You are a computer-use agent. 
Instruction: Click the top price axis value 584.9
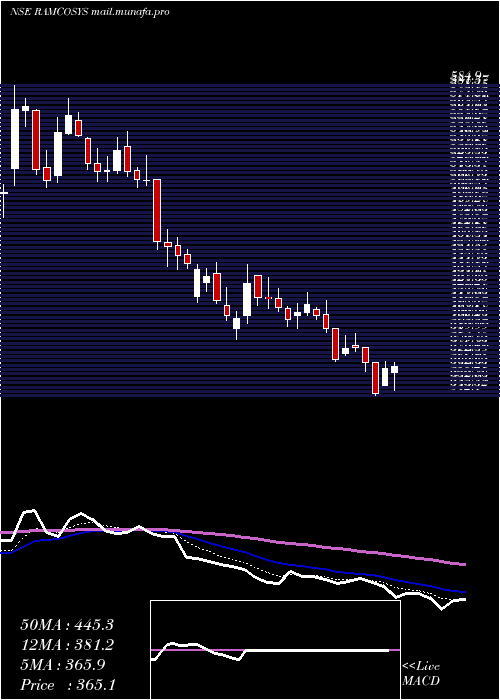(x=468, y=76)
